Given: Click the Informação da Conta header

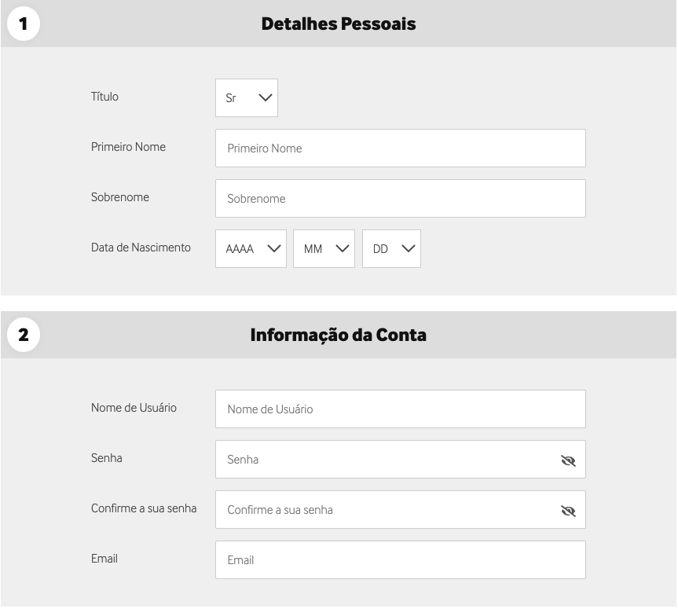Looking at the screenshot, I should click(339, 335).
